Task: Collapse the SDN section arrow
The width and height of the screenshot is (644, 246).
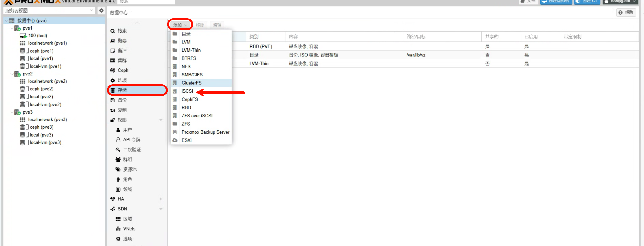Action: click(161, 209)
